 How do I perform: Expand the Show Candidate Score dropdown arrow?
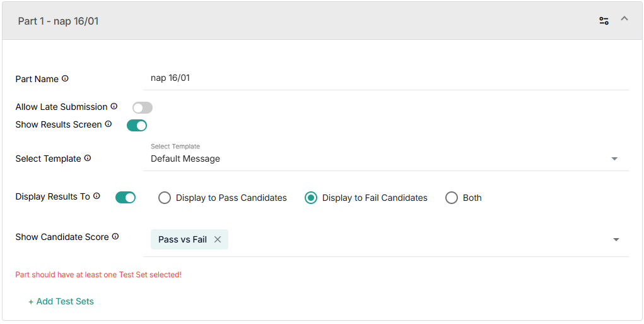[616, 240]
